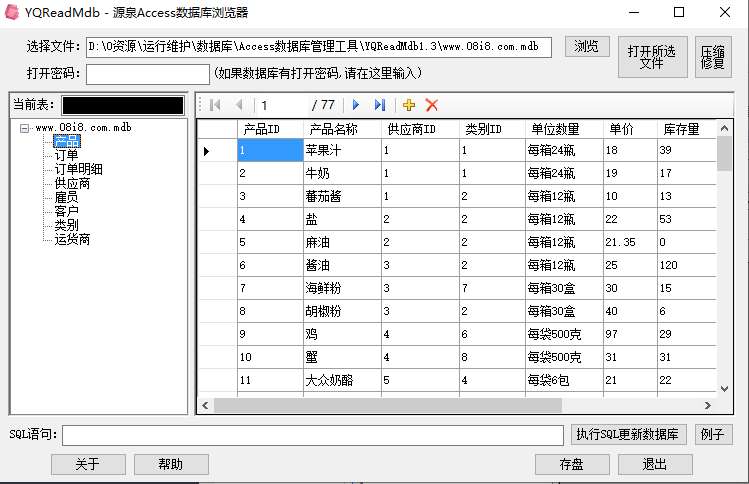
Task: Focus the SQL语句 input field
Action: pyautogui.click(x=313, y=435)
